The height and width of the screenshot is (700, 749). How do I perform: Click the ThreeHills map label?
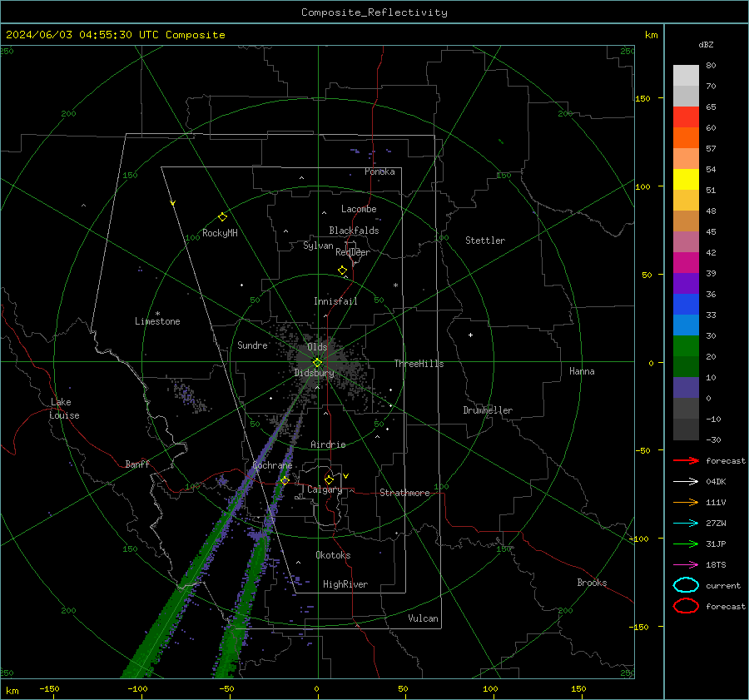pyautogui.click(x=419, y=364)
